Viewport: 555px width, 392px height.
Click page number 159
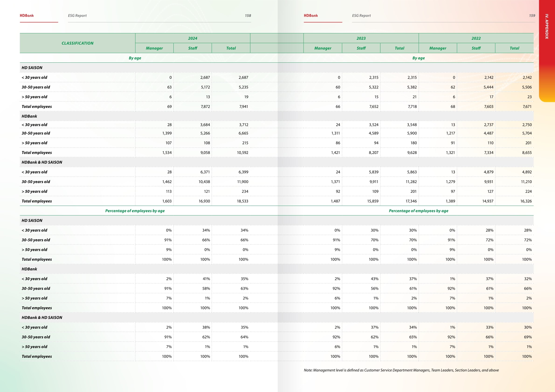pos(532,16)
